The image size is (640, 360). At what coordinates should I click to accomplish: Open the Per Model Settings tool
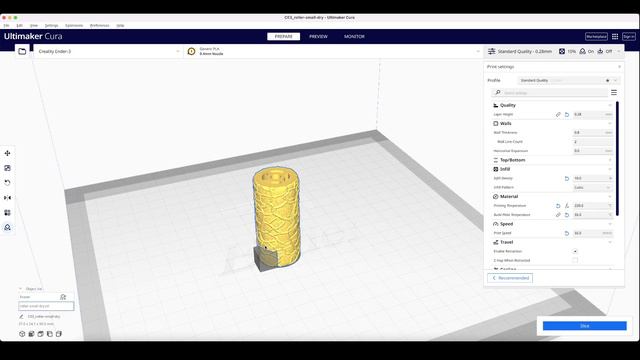tap(7, 213)
